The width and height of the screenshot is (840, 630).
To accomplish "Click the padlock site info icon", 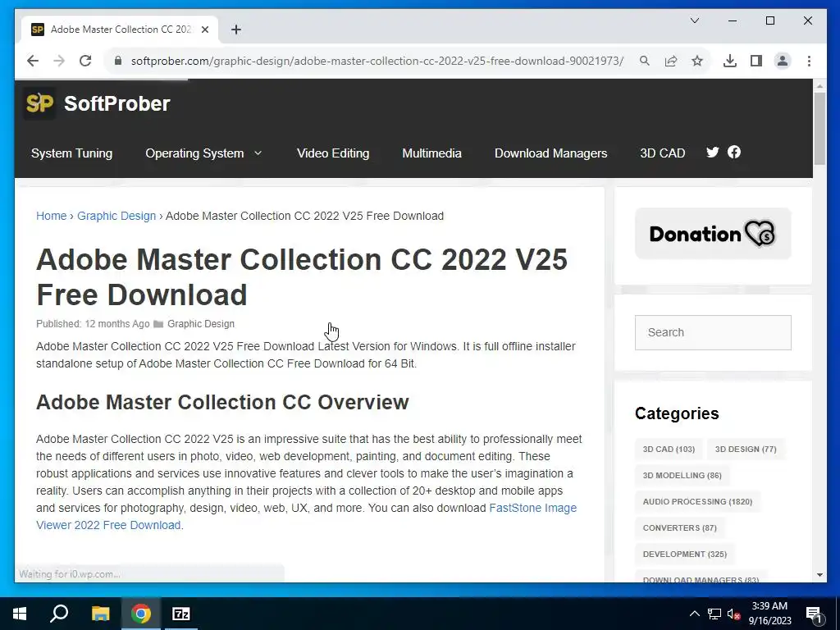I will tap(118, 61).
